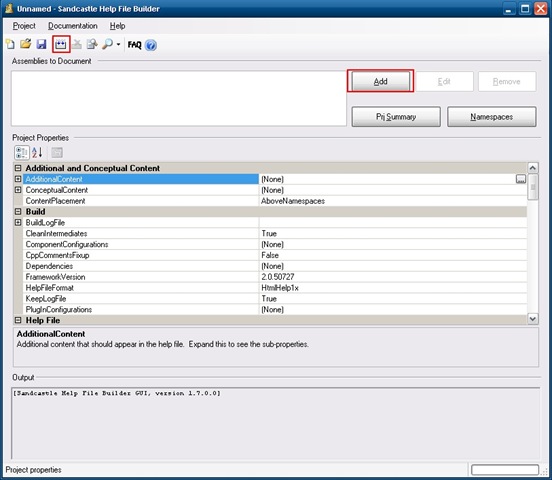Click the 2.0.50727 framework version value

pyautogui.click(x=278, y=277)
